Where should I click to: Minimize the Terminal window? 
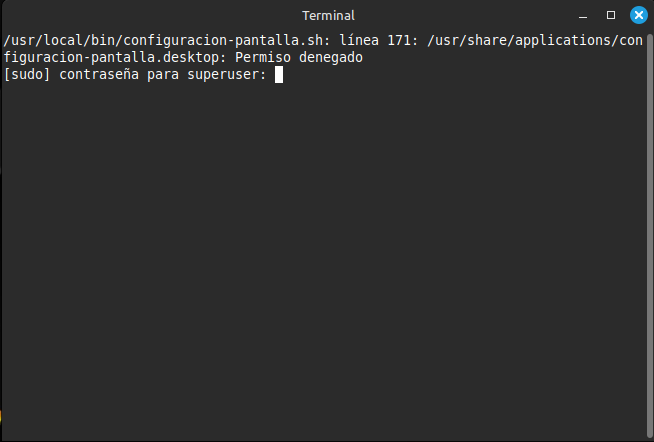tap(583, 16)
